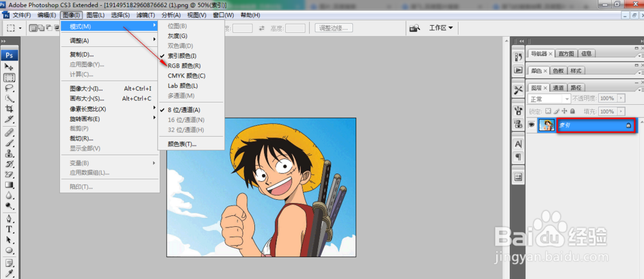Select the Eyedropper tool
Screen dimensions: 644x279
click(x=10, y=273)
